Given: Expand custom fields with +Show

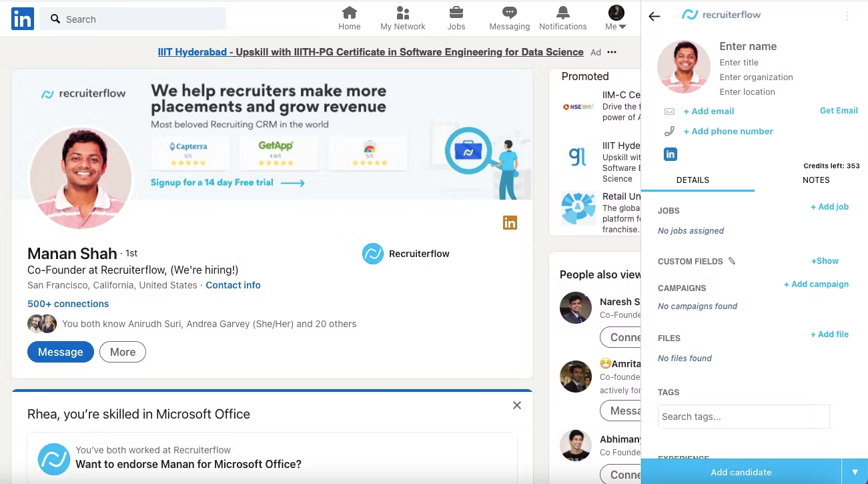Looking at the screenshot, I should pyautogui.click(x=825, y=261).
